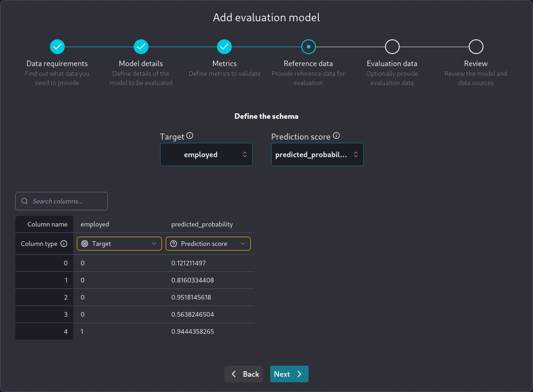The width and height of the screenshot is (533, 392).
Task: Open the Prediction score dropdown showing predicted_probability
Action: pyautogui.click(x=317, y=154)
